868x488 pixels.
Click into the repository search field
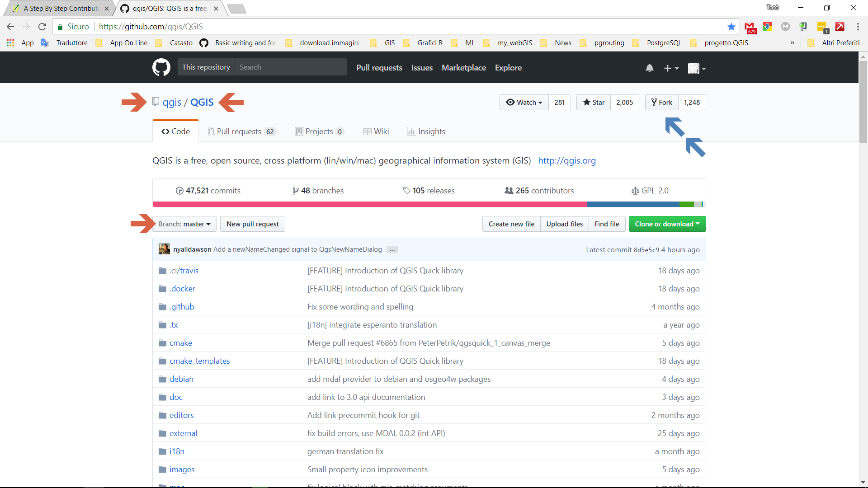coord(291,67)
